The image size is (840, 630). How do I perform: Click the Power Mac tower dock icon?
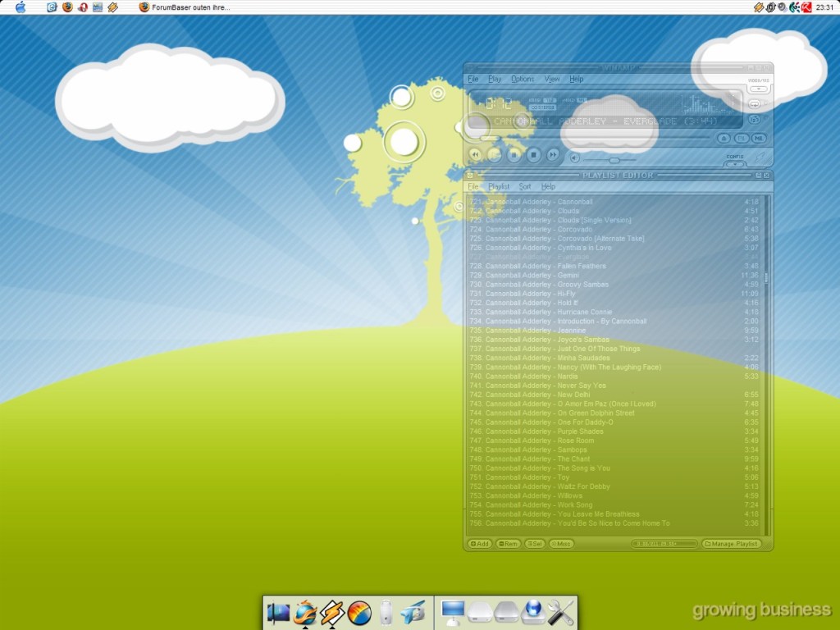point(386,612)
